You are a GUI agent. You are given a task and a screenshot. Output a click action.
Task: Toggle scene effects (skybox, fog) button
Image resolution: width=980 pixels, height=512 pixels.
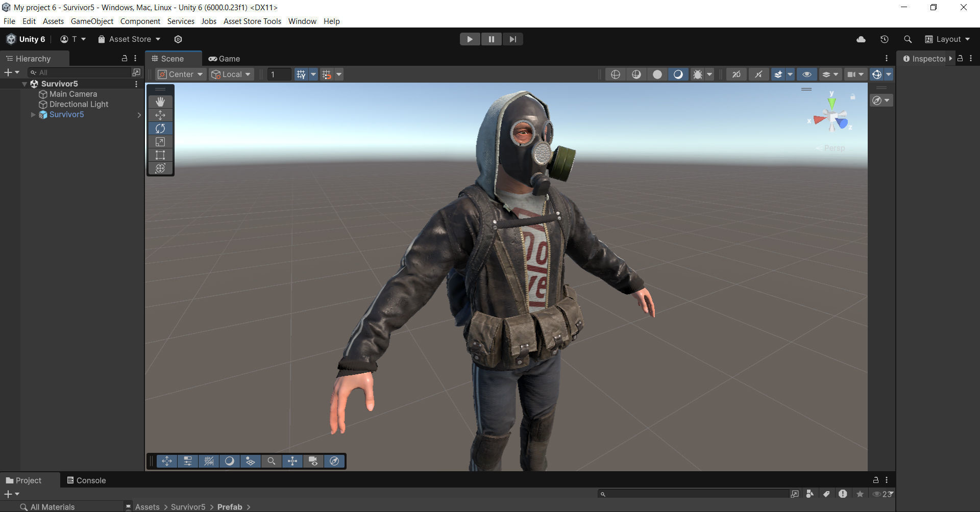(x=778, y=74)
